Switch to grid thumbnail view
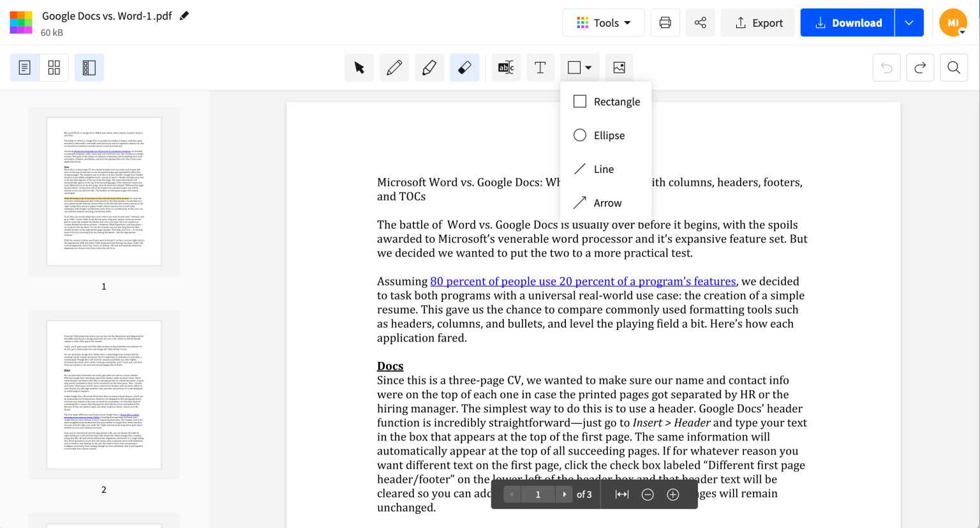The width and height of the screenshot is (980, 528). click(54, 67)
